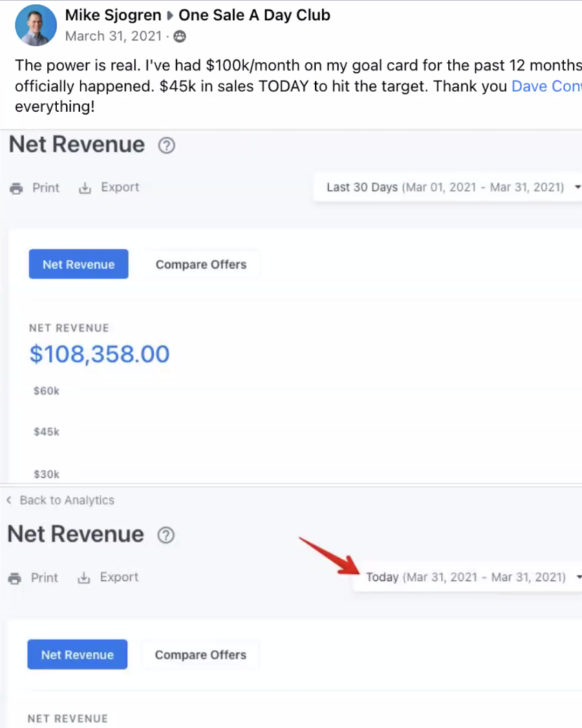Open the Dave Con… tagged profile link

pyautogui.click(x=546, y=86)
